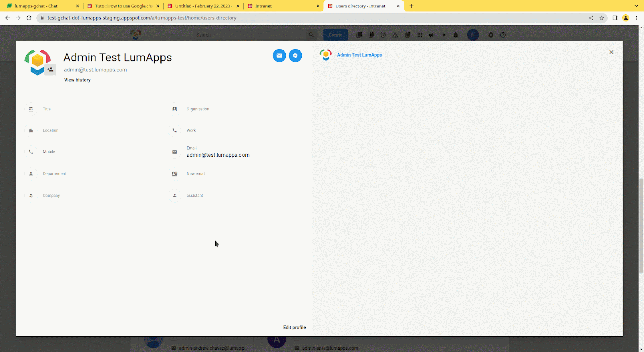Bookmark this page with the star icon

point(602,18)
